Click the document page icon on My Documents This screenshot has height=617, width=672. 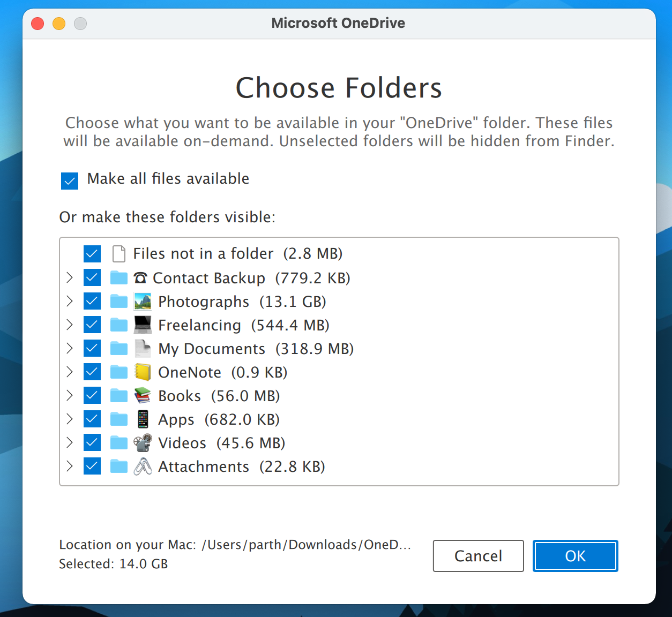tap(143, 349)
